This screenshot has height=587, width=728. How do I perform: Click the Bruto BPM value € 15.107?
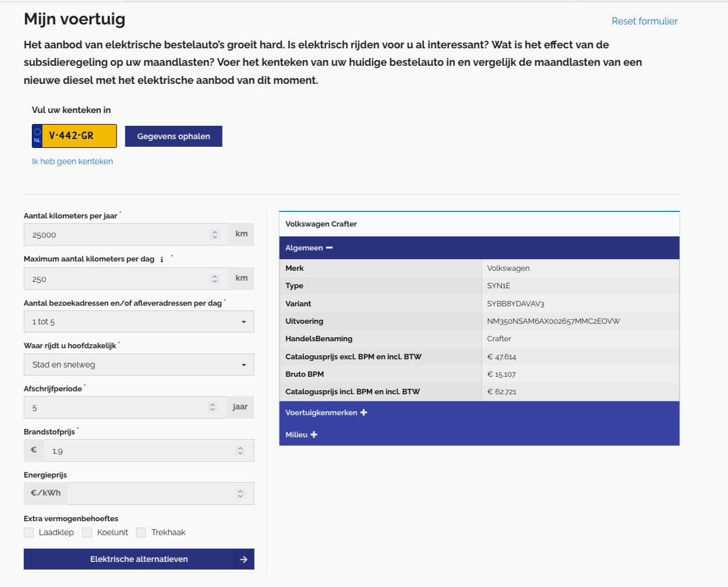501,374
